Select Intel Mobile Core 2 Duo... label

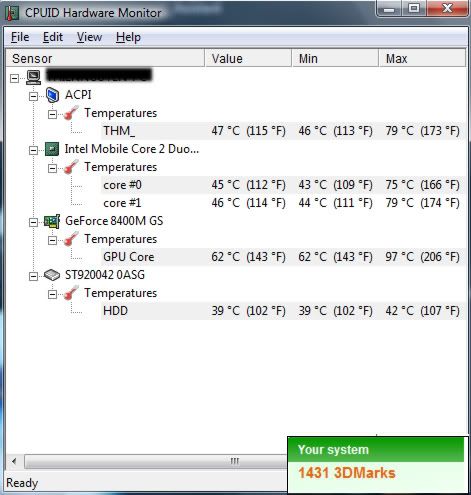[132, 149]
